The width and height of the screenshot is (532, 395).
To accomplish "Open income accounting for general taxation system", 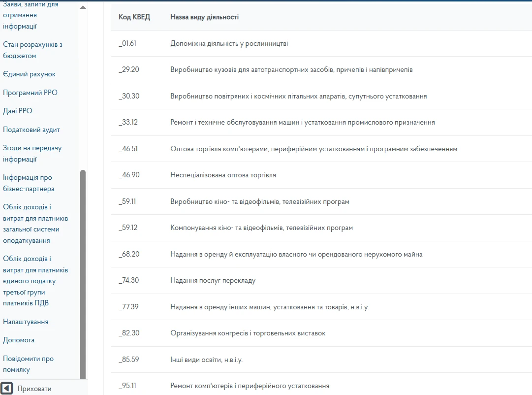I will coord(35,224).
